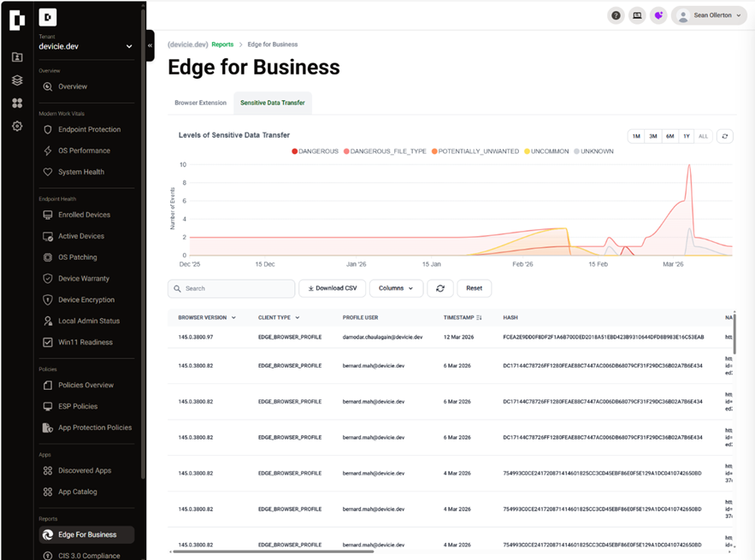Image resolution: width=755 pixels, height=560 pixels.
Task: Open the Columns dropdown above the table
Action: [396, 288]
